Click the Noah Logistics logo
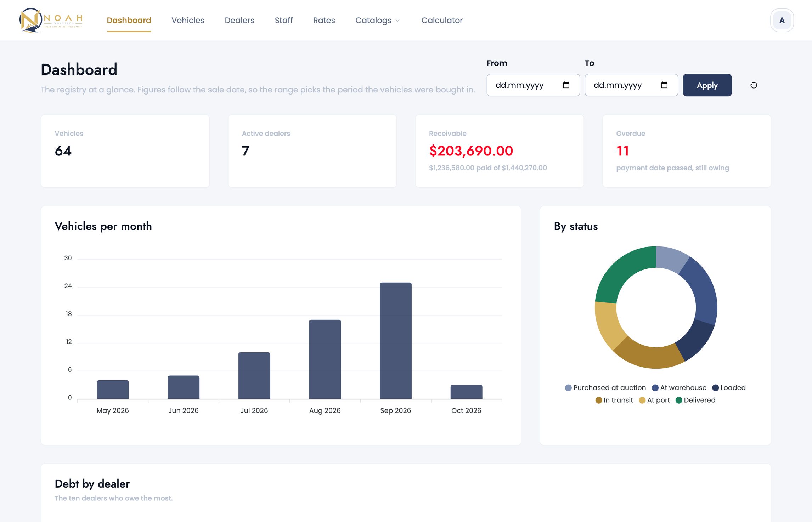This screenshot has height=522, width=812. coord(51,20)
